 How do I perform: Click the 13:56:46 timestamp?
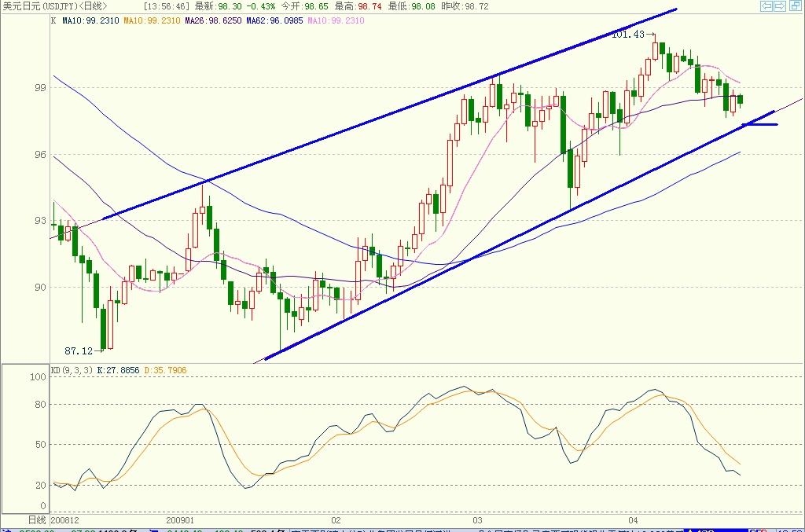[167, 6]
